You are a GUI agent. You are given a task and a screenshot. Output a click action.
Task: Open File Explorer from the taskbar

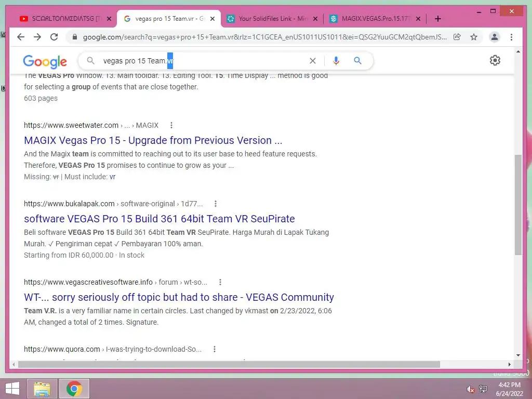pyautogui.click(x=42, y=389)
